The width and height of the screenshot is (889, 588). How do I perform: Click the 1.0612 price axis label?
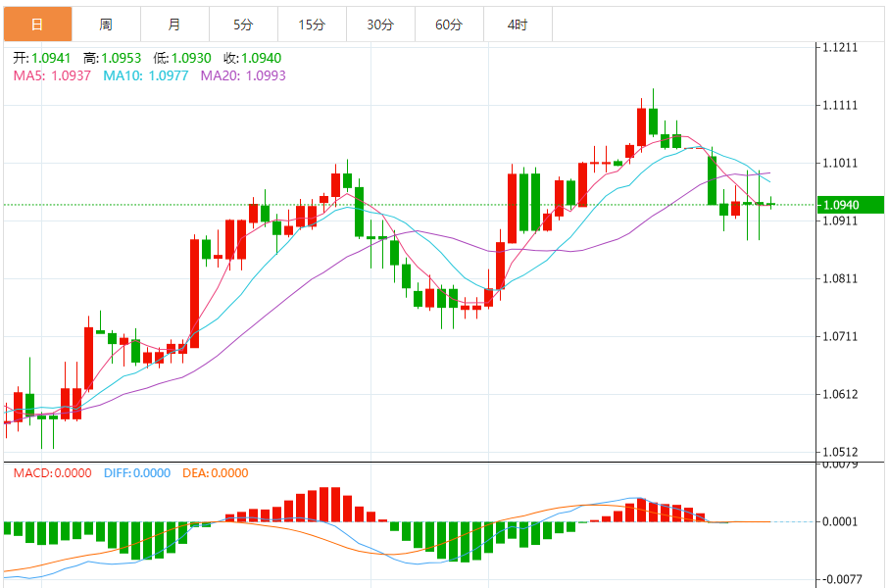(x=840, y=394)
